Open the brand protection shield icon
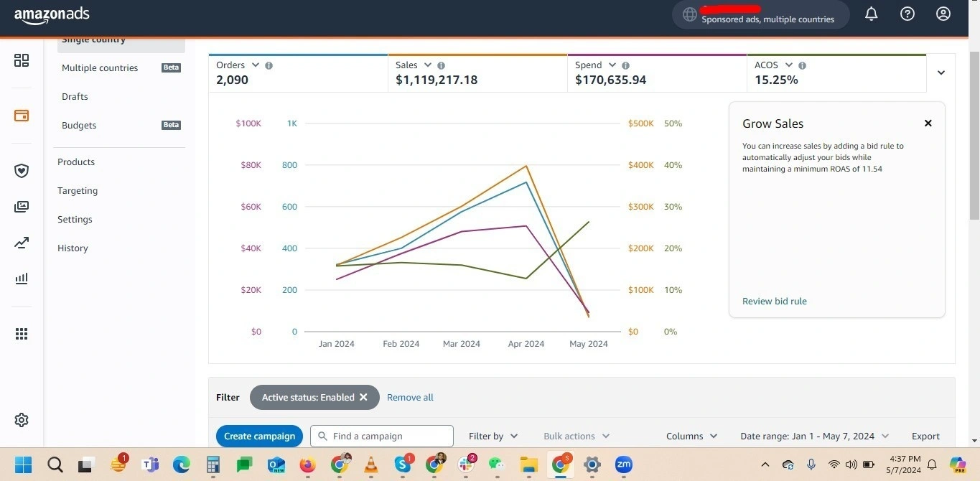Image resolution: width=980 pixels, height=481 pixels. tap(21, 170)
